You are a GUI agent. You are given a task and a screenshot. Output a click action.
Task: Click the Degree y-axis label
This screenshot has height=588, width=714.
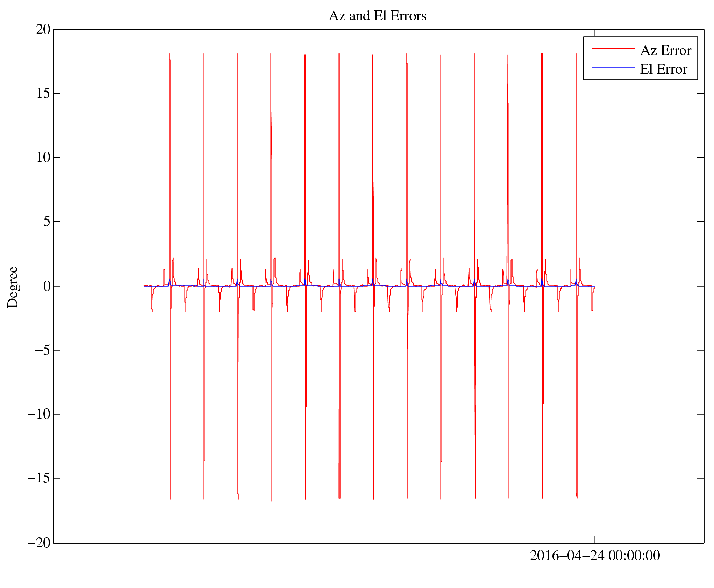[13, 287]
